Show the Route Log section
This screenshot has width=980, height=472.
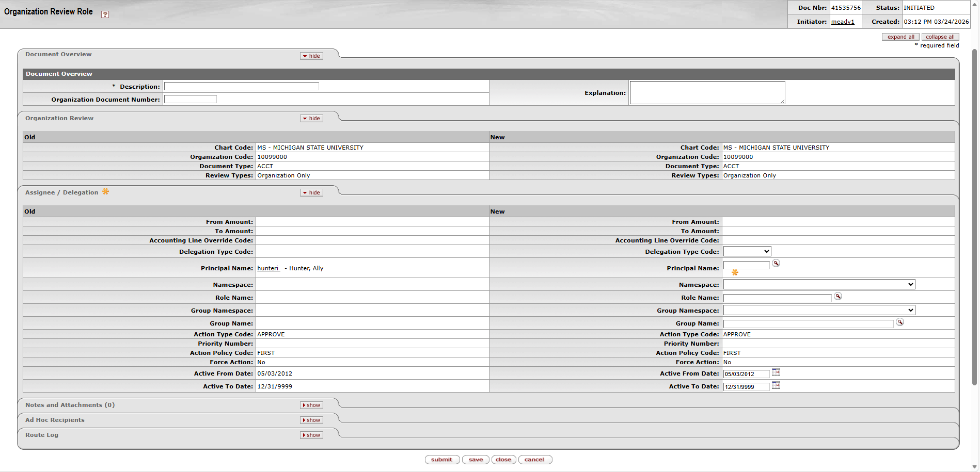(311, 435)
